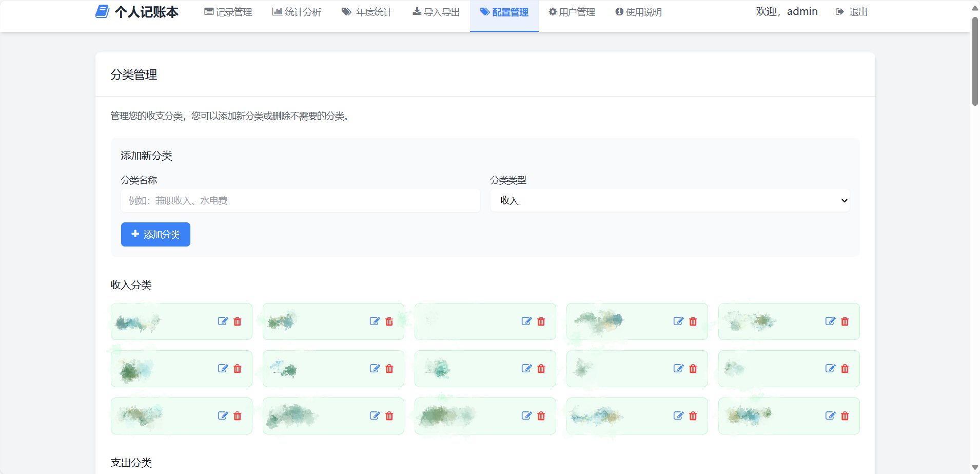The height and width of the screenshot is (474, 980).
Task: Edit the first category in bottom income row
Action: (x=223, y=416)
